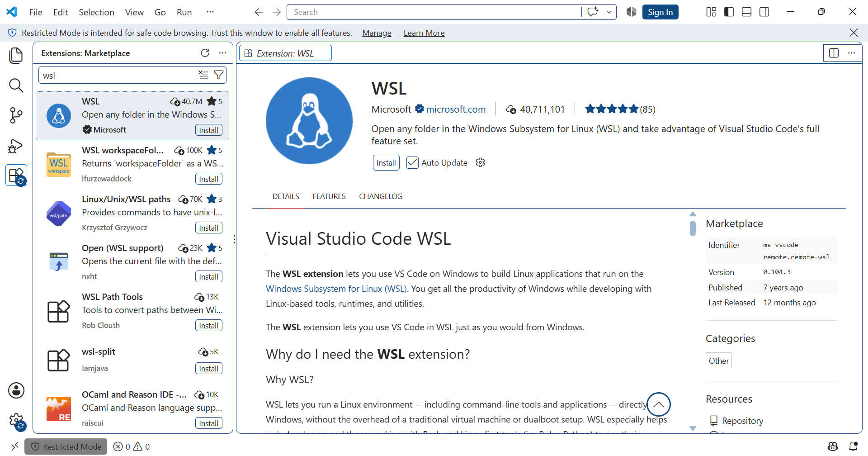Screen dimensions: 868x456
Task: Switch to the FEATURES tab
Action: 329,196
